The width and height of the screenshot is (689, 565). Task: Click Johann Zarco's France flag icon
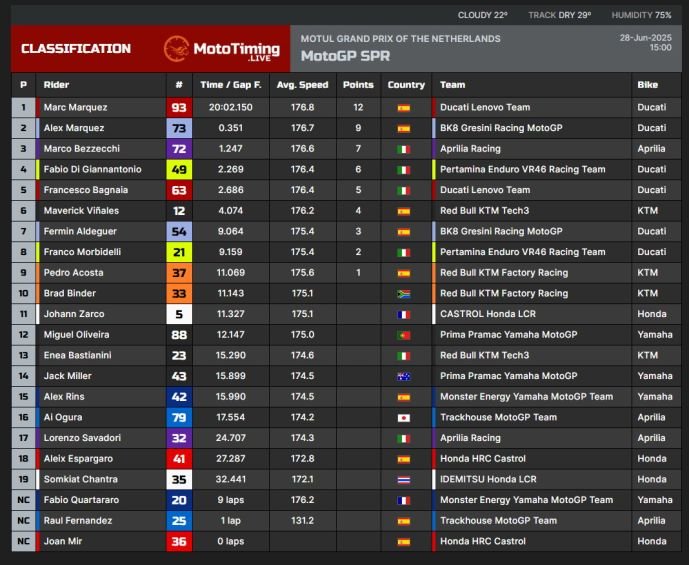(404, 314)
